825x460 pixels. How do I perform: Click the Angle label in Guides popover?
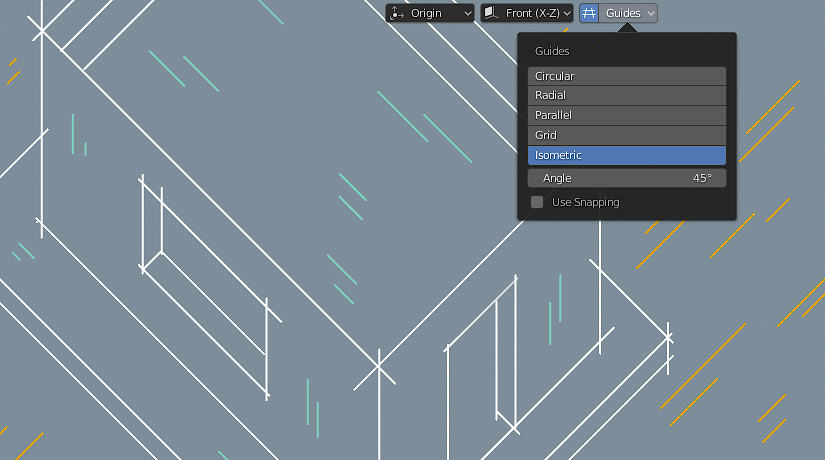click(x=557, y=178)
